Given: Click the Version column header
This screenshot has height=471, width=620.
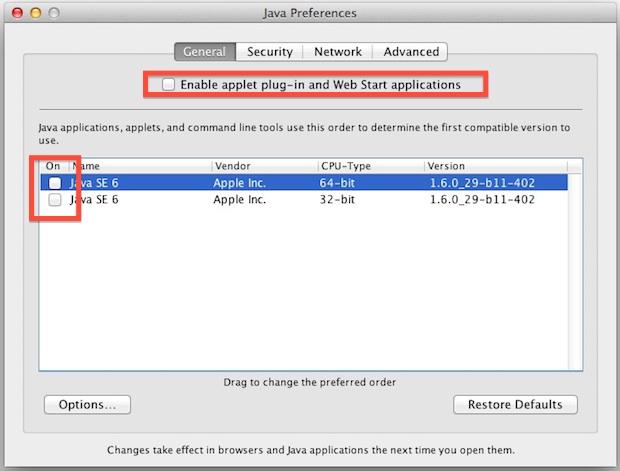Looking at the screenshot, I should pyautogui.click(x=495, y=166).
